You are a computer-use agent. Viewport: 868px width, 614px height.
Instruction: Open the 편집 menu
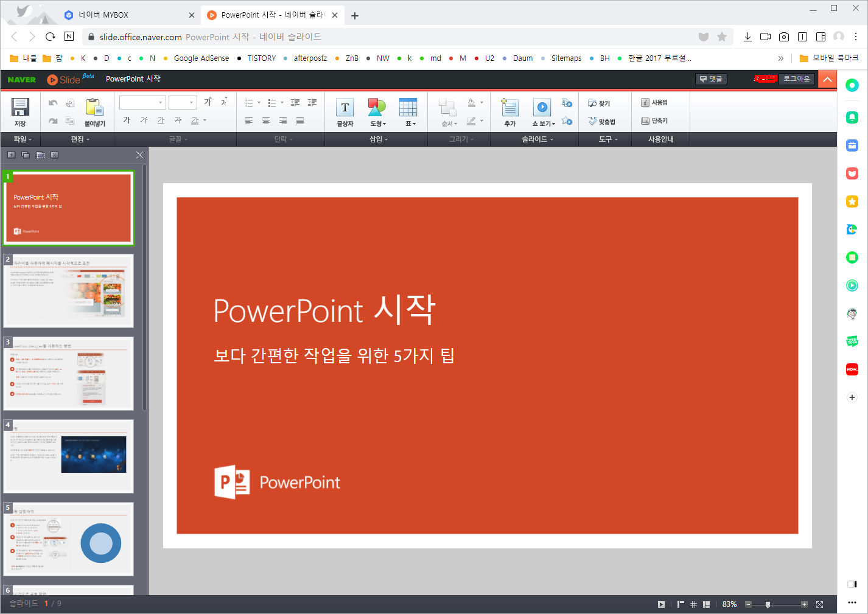tap(80, 139)
